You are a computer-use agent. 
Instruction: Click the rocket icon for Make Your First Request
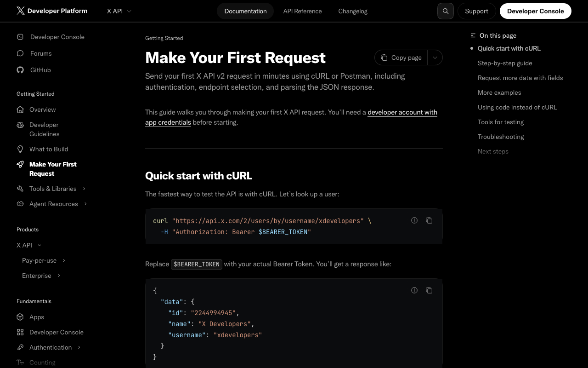[x=20, y=164]
